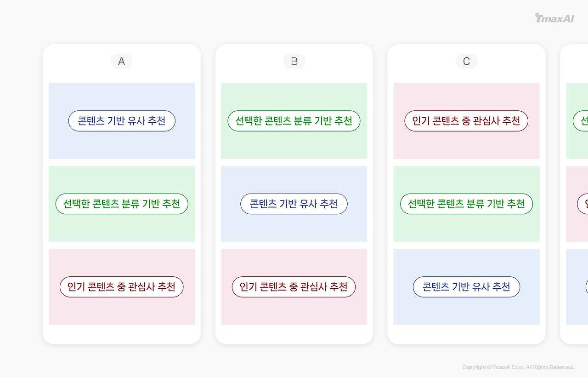Click the red "인기 콘텐츠 중 관심사 추천" pill in card B
The height and width of the screenshot is (377, 588).
[294, 286]
